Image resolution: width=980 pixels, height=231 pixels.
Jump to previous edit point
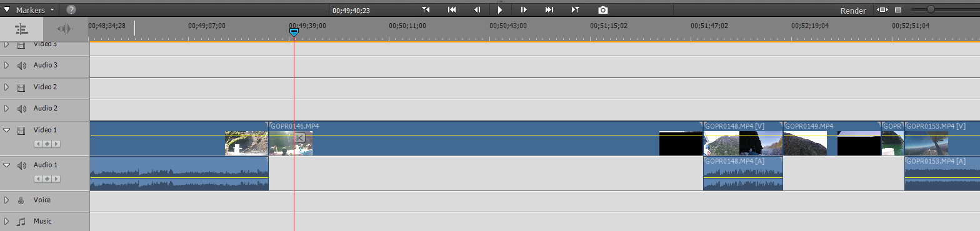click(452, 10)
